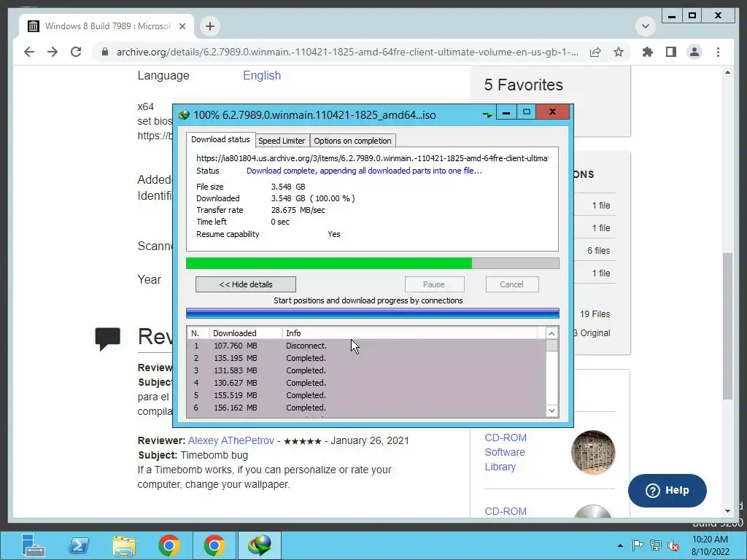Click the Help button
This screenshot has width=747, height=560.
coord(667,491)
